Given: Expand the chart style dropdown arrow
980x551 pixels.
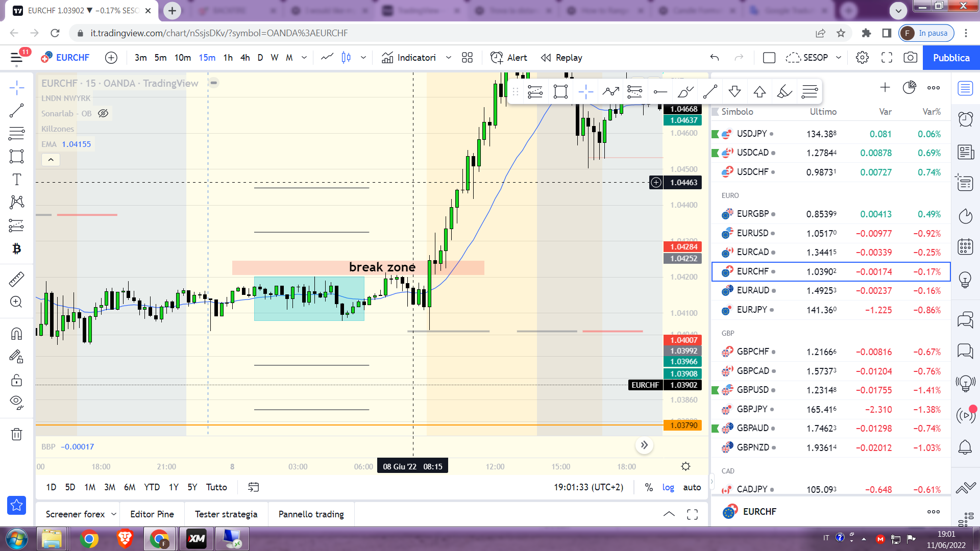Looking at the screenshot, I should click(363, 58).
